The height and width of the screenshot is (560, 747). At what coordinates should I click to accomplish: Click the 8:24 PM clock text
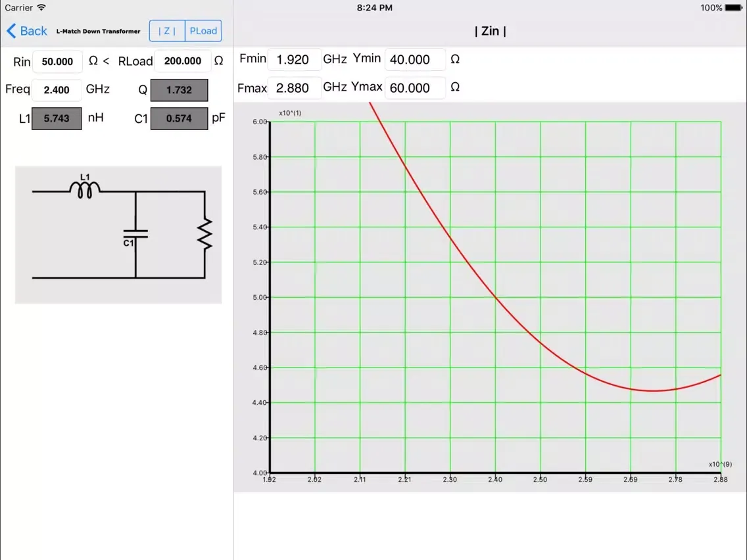[x=374, y=8]
